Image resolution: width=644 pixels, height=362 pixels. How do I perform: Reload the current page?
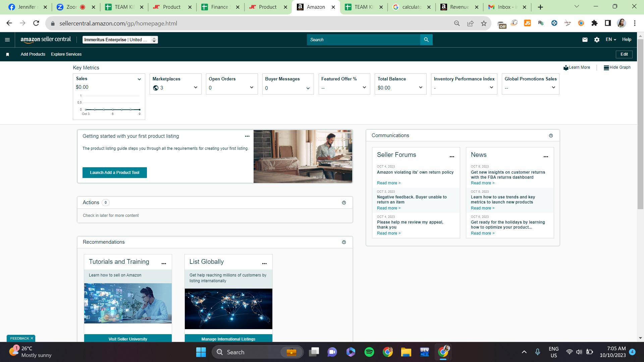pos(36,23)
